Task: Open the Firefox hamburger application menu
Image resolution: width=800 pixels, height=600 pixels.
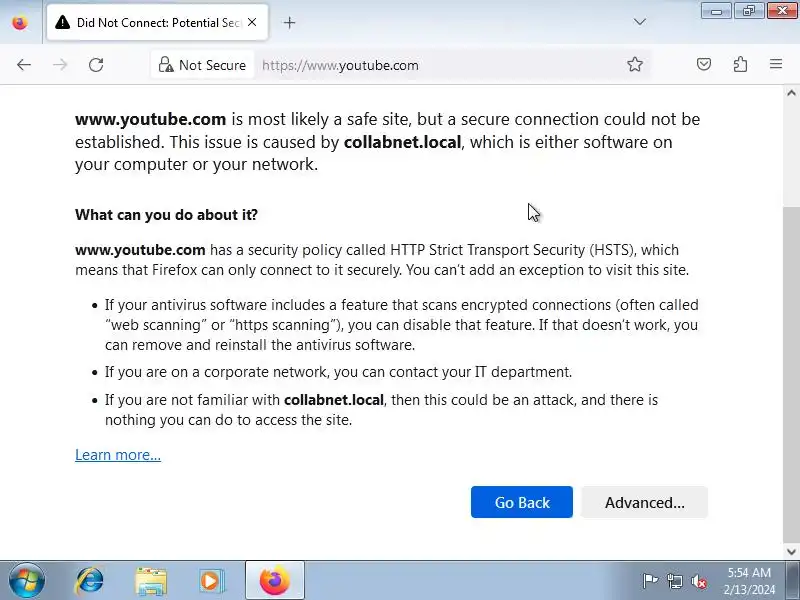Action: pyautogui.click(x=776, y=64)
